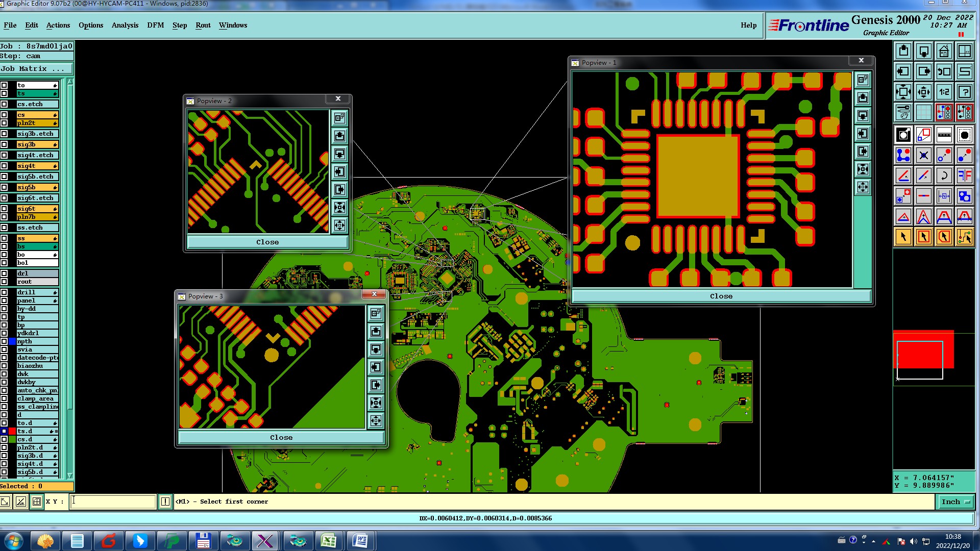Select the yellow arrow pointer selection tool
This screenshot has height=551, width=980.
click(x=903, y=237)
